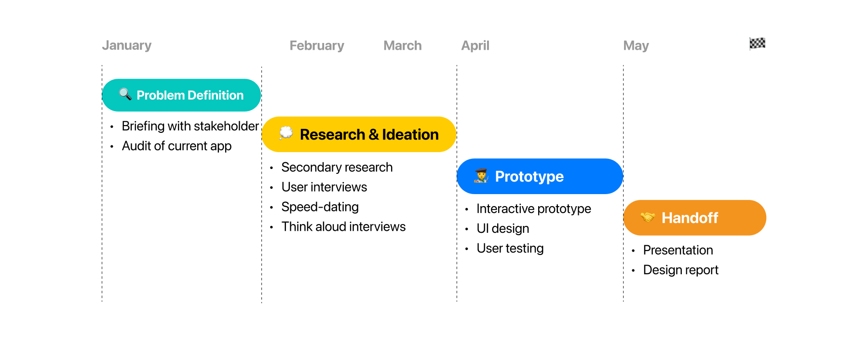This screenshot has height=338, width=868.
Task: Click the March month label
Action: pos(403,46)
